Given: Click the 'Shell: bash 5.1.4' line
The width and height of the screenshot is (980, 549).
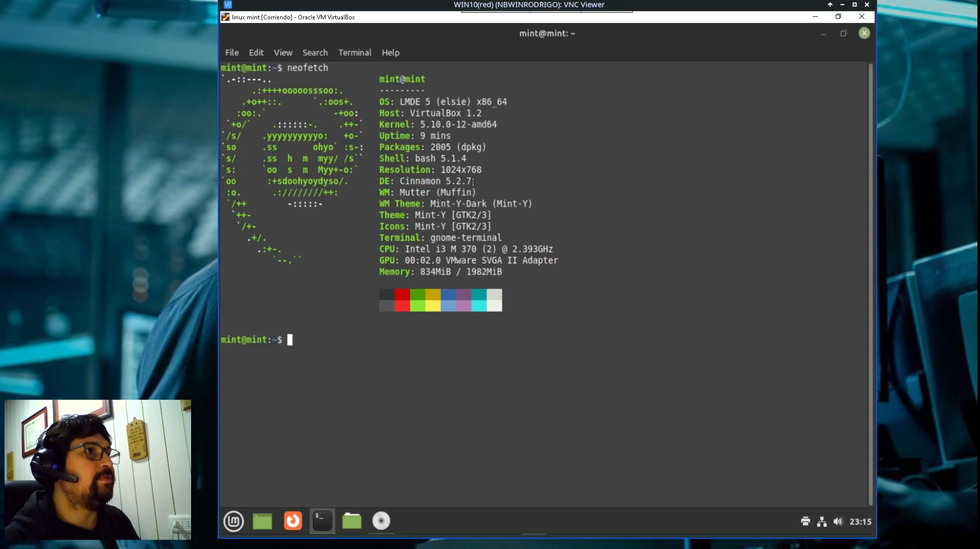Looking at the screenshot, I should tap(422, 159).
